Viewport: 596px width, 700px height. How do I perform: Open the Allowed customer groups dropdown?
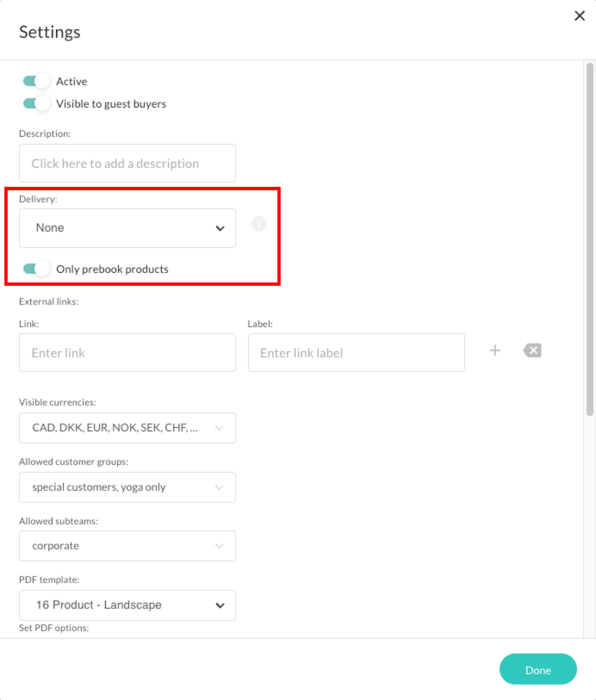click(x=127, y=487)
